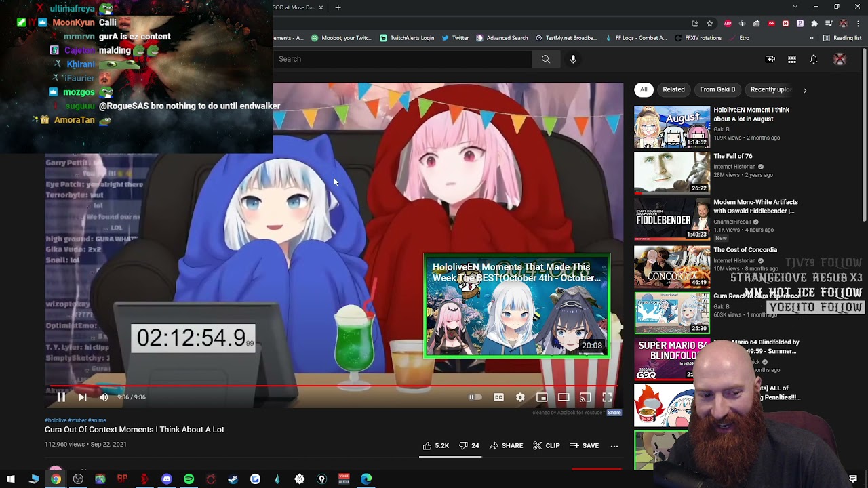Click the search magnifier button
868x488 pixels.
545,59
